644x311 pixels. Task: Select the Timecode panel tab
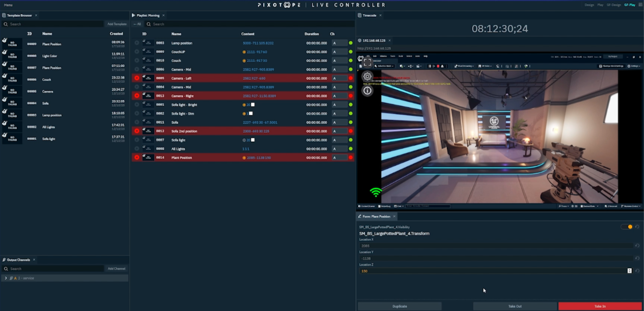(x=369, y=16)
